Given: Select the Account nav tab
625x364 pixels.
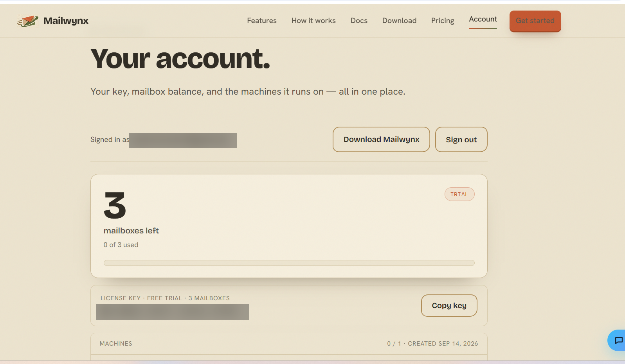Looking at the screenshot, I should click(x=483, y=20).
